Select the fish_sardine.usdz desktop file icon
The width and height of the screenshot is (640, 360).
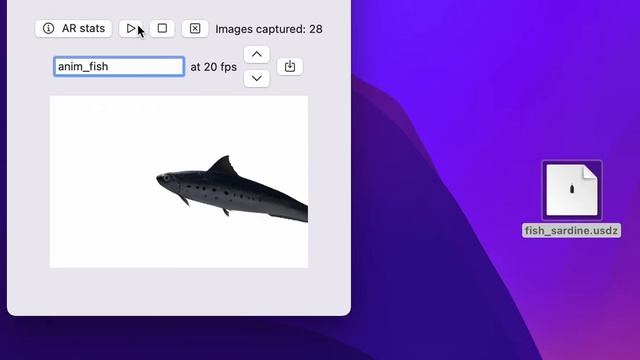point(572,190)
